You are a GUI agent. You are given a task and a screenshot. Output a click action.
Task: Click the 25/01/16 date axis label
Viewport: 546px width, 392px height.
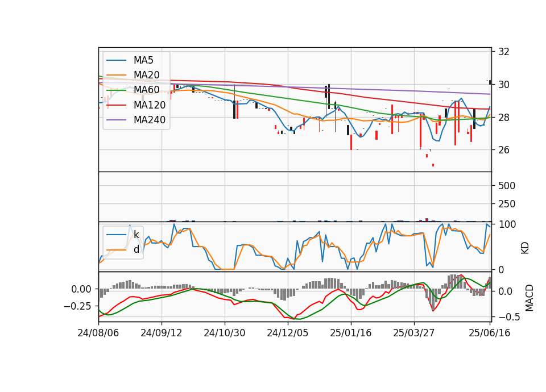pos(351,333)
